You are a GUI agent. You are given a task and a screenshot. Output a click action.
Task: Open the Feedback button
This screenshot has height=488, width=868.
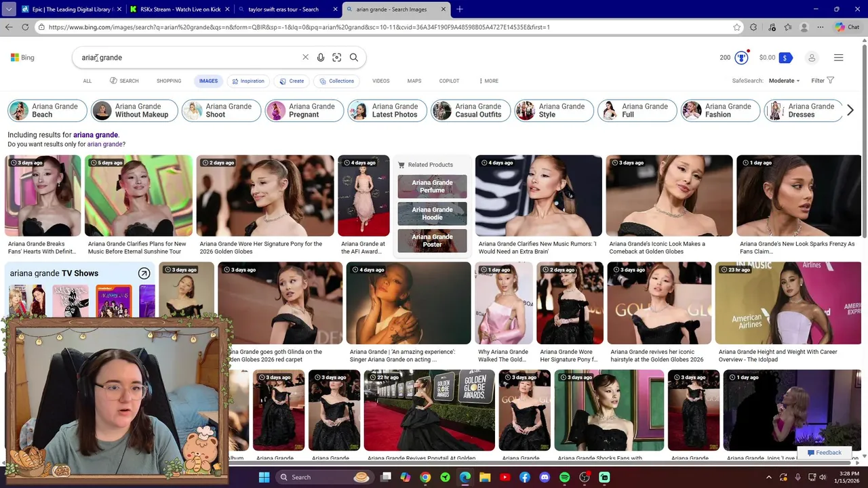pos(824,453)
